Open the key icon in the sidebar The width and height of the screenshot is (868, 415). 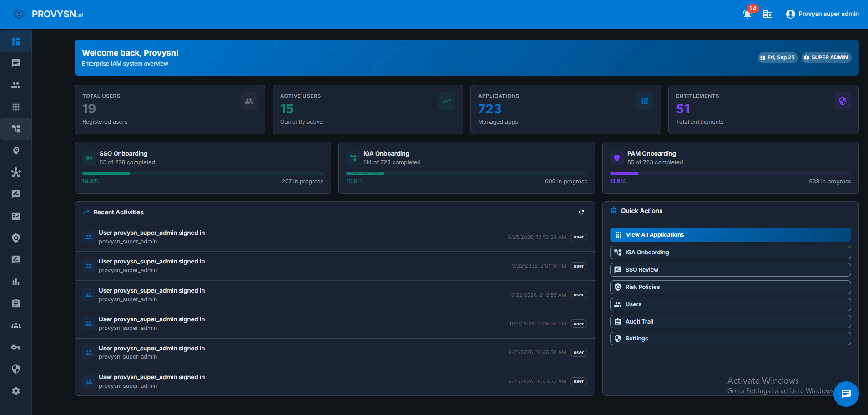coord(16,347)
